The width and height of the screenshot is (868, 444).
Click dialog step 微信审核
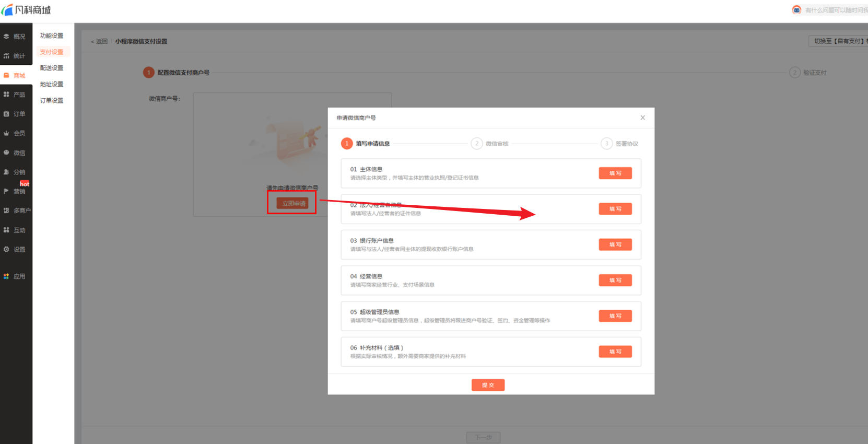pyautogui.click(x=490, y=144)
